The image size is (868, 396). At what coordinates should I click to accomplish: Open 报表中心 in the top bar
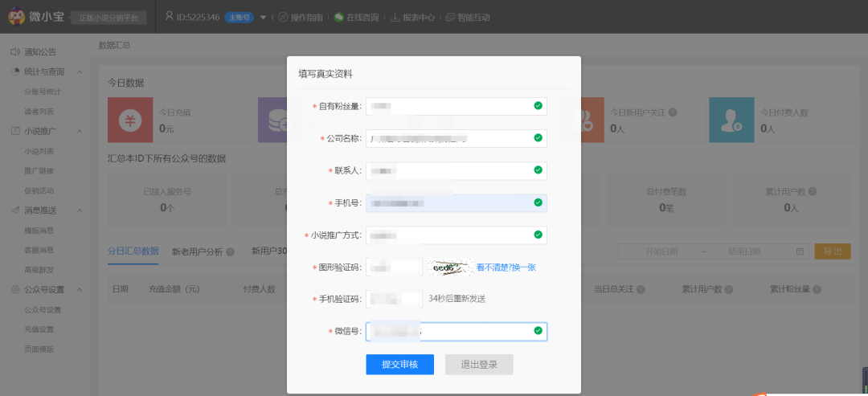pos(412,17)
